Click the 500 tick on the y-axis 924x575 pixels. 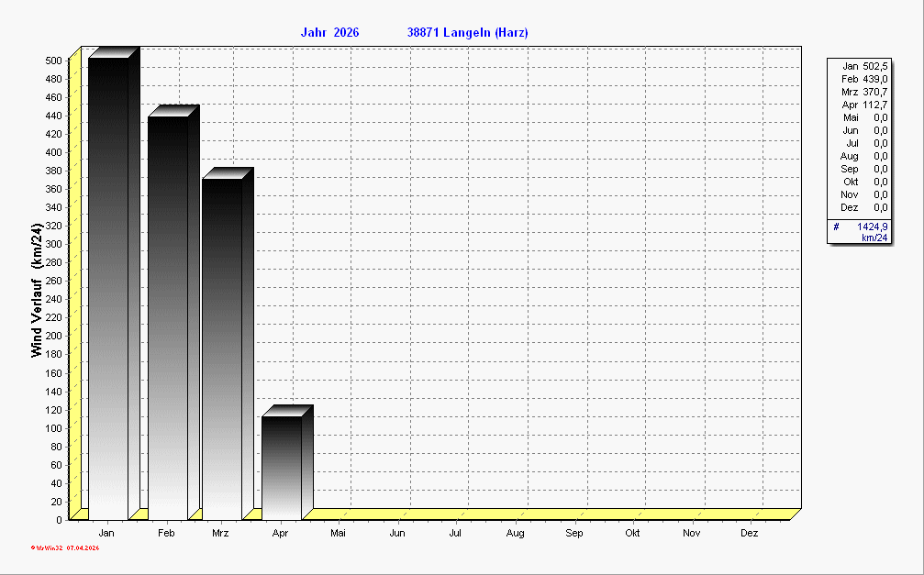pyautogui.click(x=53, y=61)
